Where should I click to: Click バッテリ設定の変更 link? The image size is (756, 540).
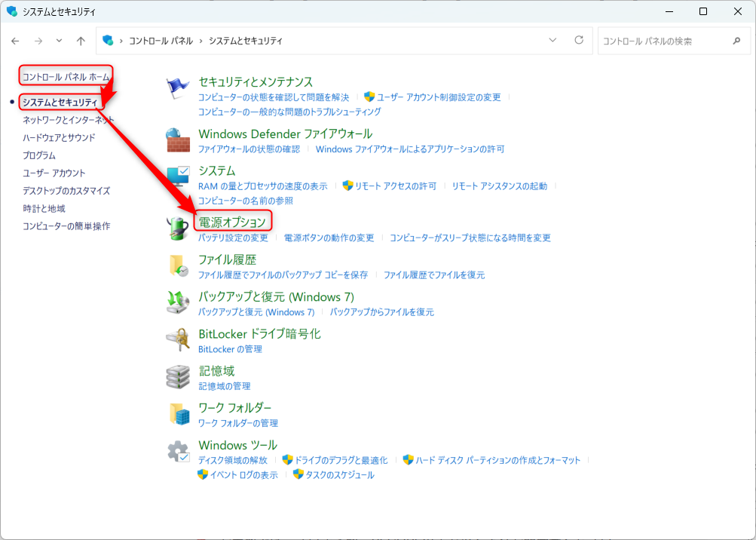[x=233, y=238]
